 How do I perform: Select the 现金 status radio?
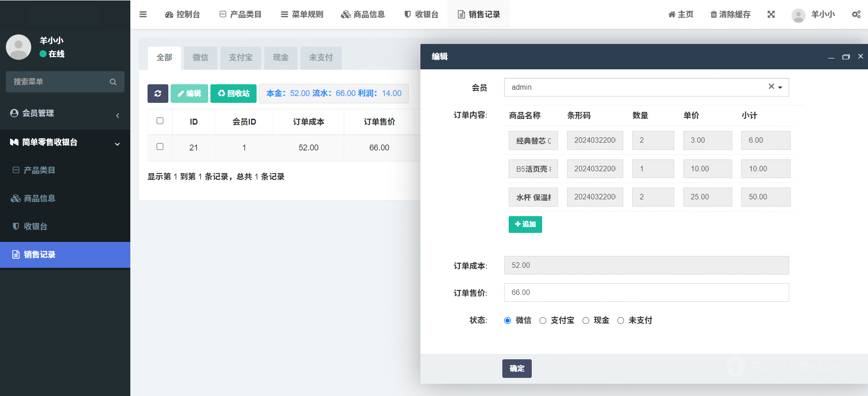tap(586, 321)
